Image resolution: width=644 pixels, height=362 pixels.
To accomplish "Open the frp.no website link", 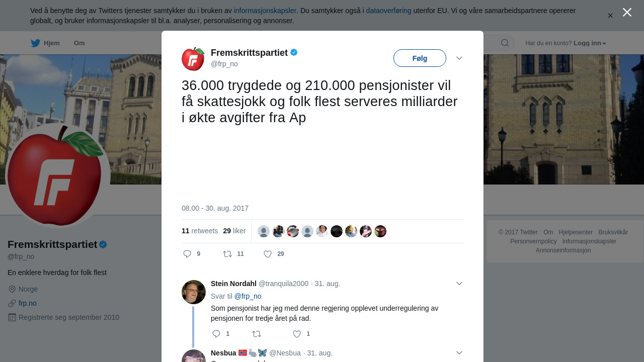I will [28, 303].
